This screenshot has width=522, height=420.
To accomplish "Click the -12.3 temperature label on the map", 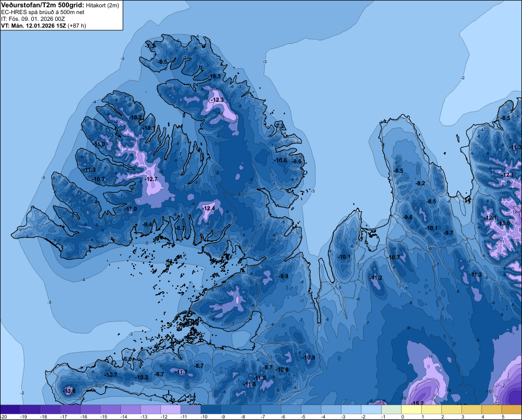I will (x=218, y=100).
